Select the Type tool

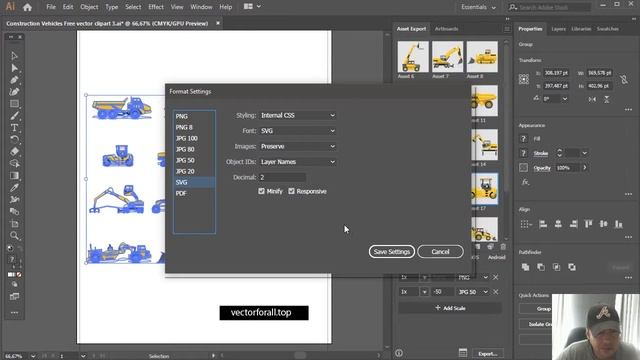pos(14,127)
